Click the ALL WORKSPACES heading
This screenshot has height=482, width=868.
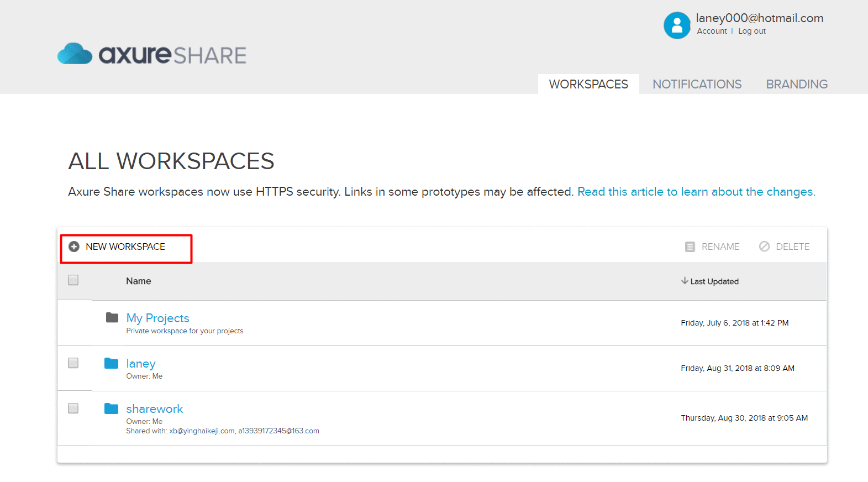[171, 161]
